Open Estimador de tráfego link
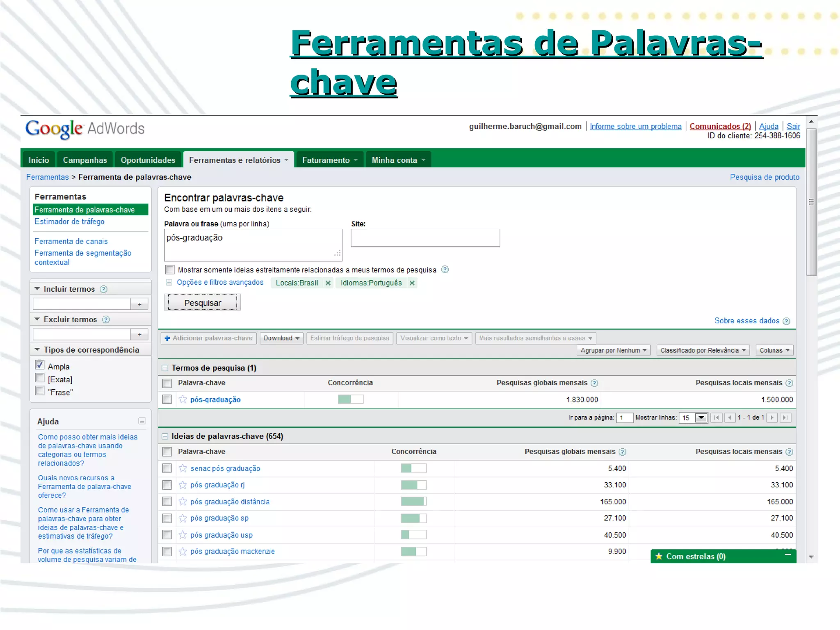 [69, 221]
